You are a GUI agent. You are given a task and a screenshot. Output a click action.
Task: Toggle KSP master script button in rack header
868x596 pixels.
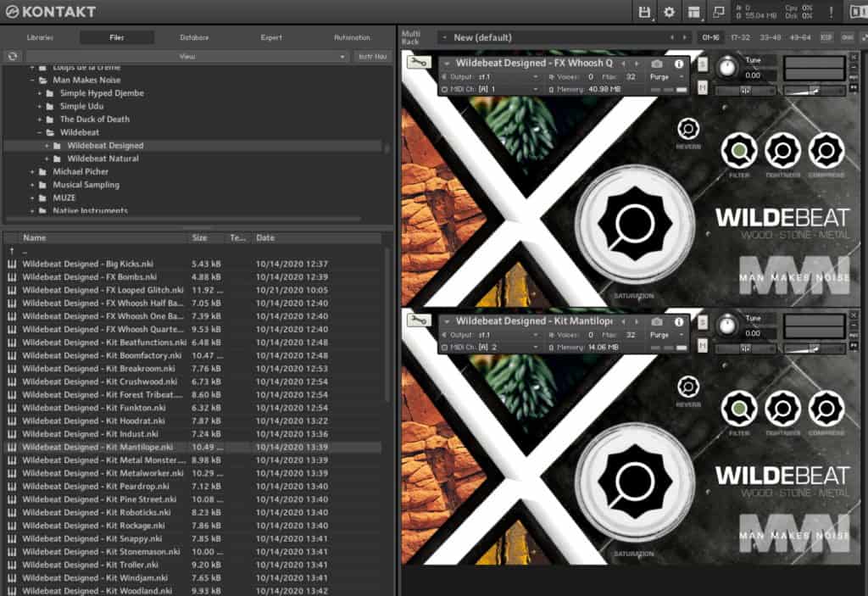pyautogui.click(x=826, y=37)
